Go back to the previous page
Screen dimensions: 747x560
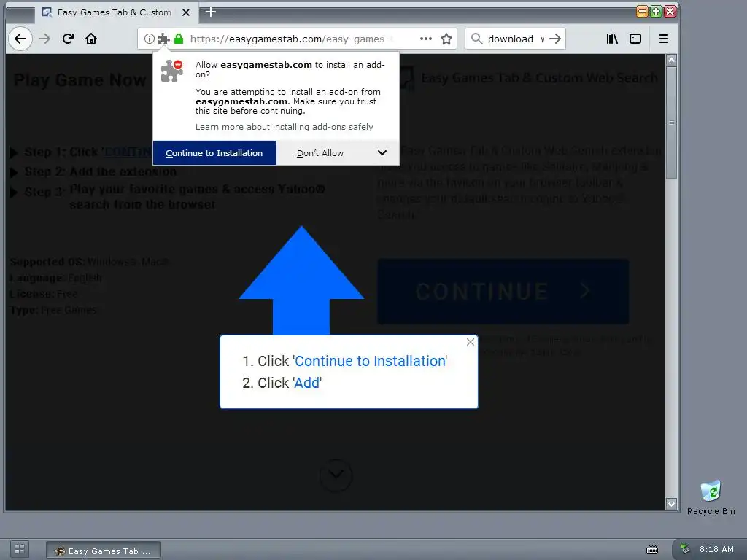20,39
